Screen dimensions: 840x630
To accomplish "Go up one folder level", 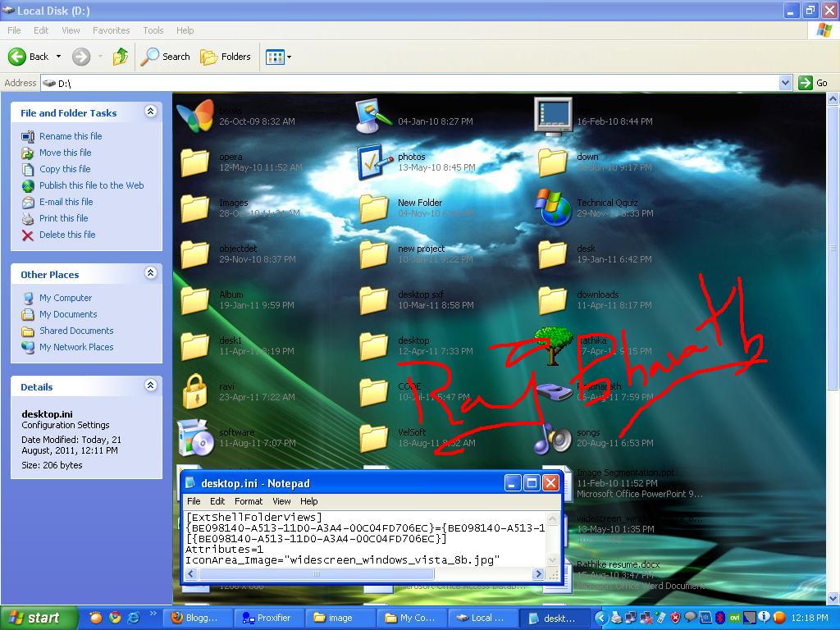I will (x=120, y=57).
